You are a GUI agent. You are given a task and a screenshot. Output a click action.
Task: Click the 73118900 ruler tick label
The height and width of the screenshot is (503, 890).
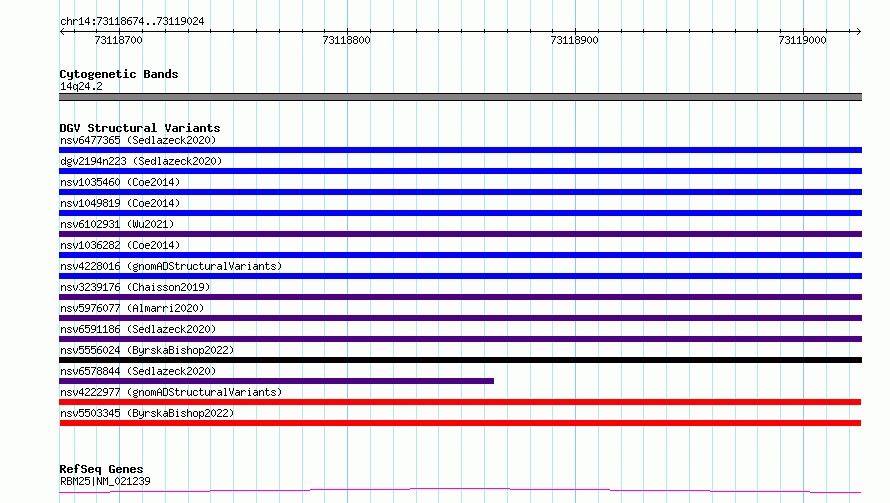click(574, 40)
